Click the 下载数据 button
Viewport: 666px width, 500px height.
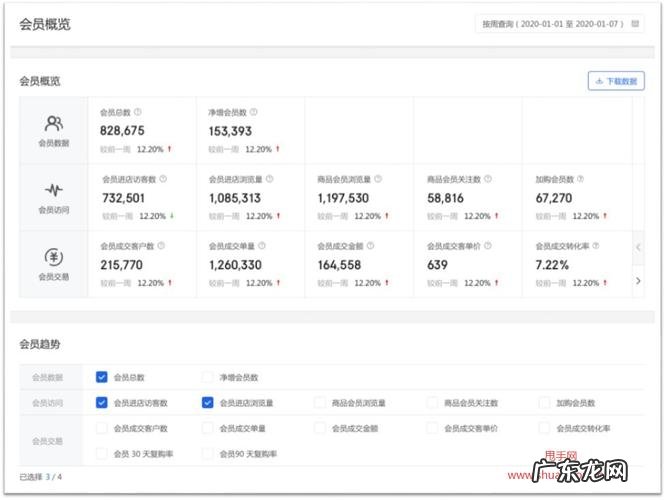(616, 81)
